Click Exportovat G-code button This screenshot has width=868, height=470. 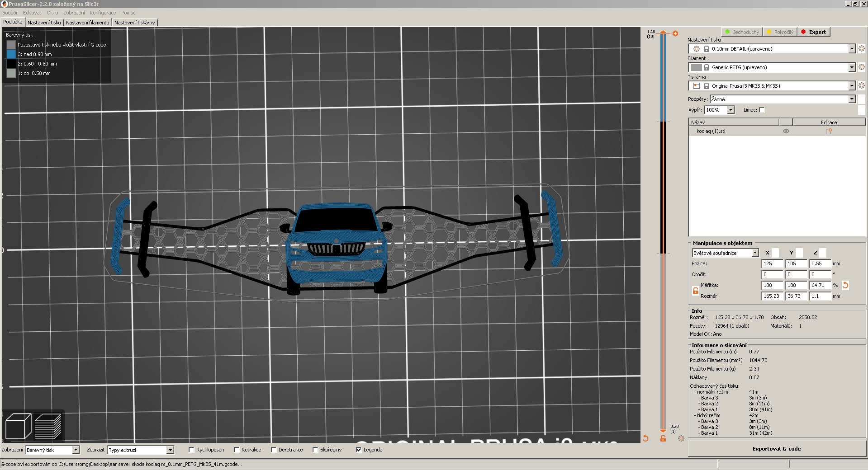coord(777,449)
